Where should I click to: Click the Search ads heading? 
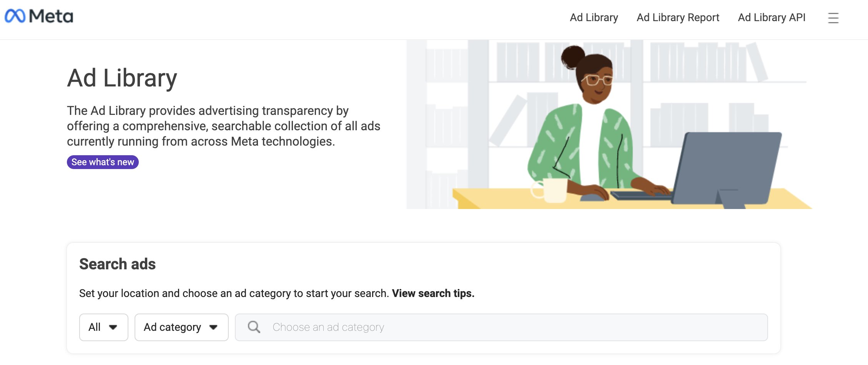[x=117, y=264]
